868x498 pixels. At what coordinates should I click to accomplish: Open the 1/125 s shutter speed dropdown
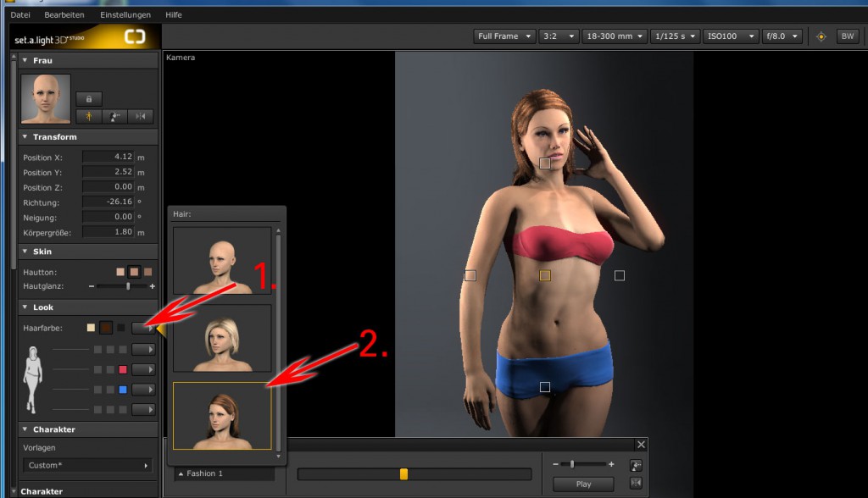click(x=675, y=36)
